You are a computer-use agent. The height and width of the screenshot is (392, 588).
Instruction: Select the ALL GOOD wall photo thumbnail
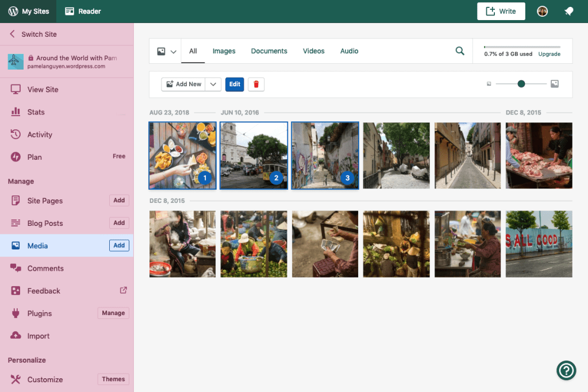point(539,244)
